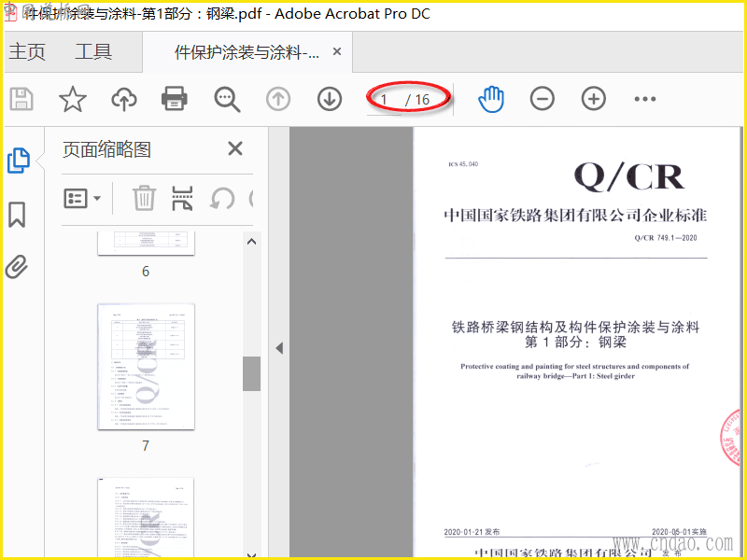Open the Find text magnifier tool
Image resolution: width=747 pixels, height=560 pixels.
click(227, 99)
